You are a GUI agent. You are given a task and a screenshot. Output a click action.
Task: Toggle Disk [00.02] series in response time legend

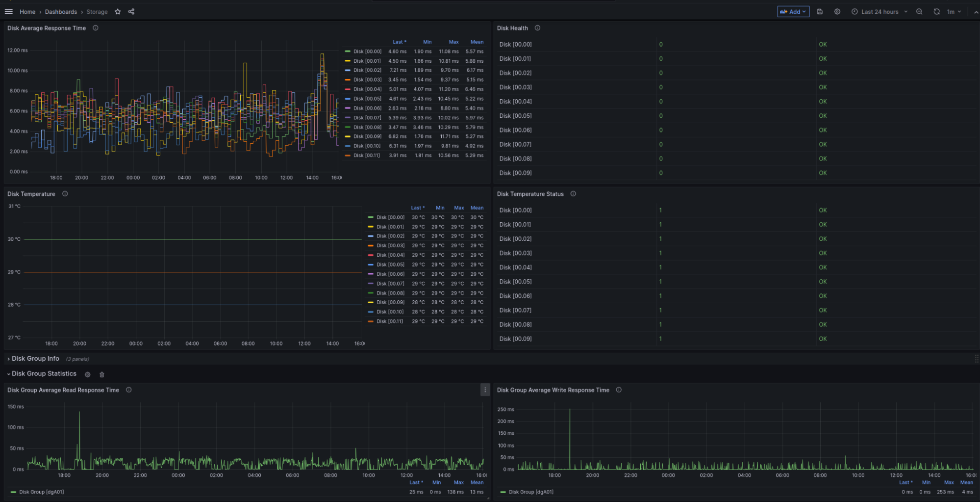coord(367,70)
